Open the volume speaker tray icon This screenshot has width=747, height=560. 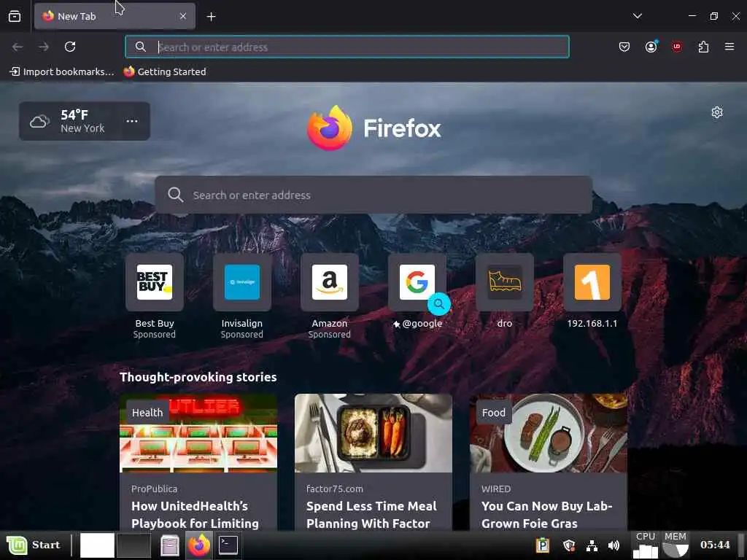point(614,545)
